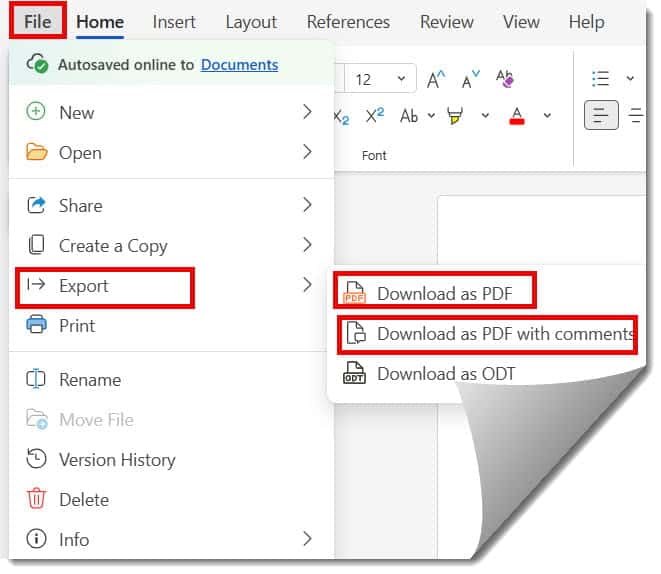
Task: Click the Info circle icon
Action: tap(36, 539)
